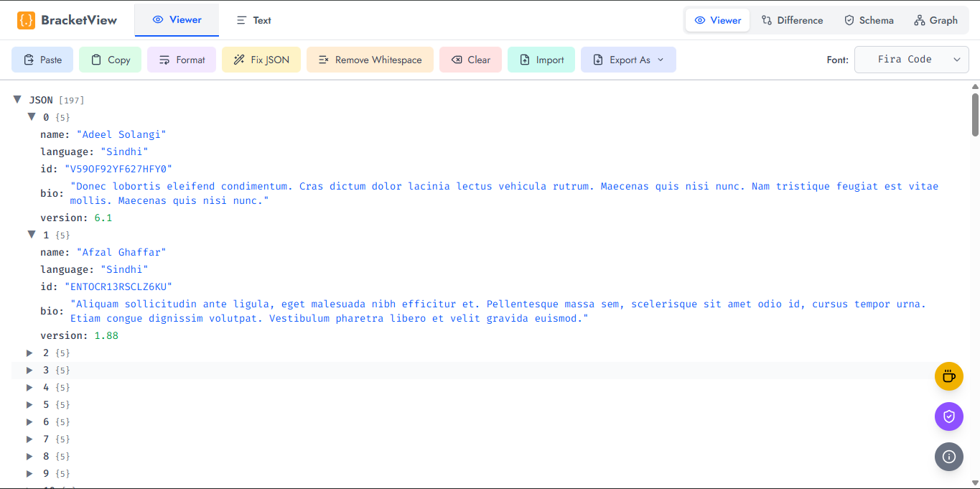
Task: Click the coffee cup floating icon
Action: [948, 376]
